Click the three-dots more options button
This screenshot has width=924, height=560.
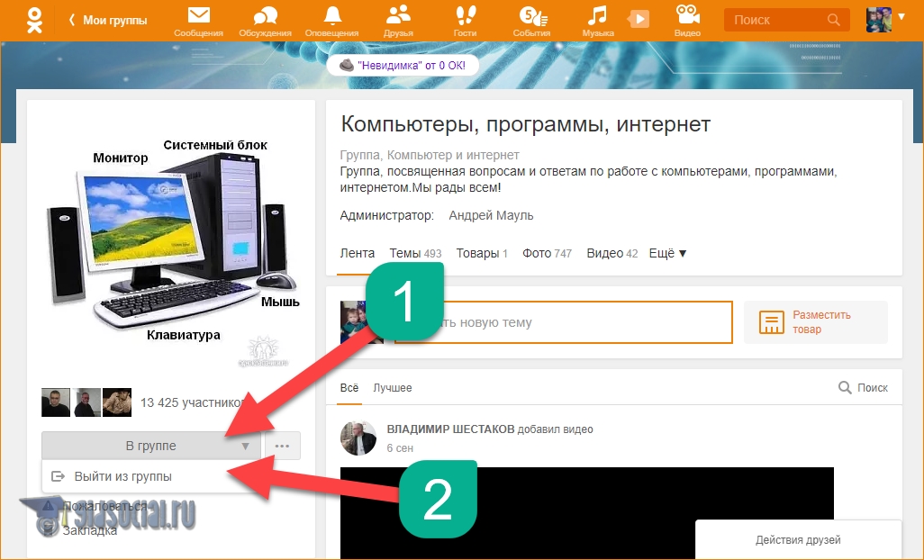coord(282,446)
